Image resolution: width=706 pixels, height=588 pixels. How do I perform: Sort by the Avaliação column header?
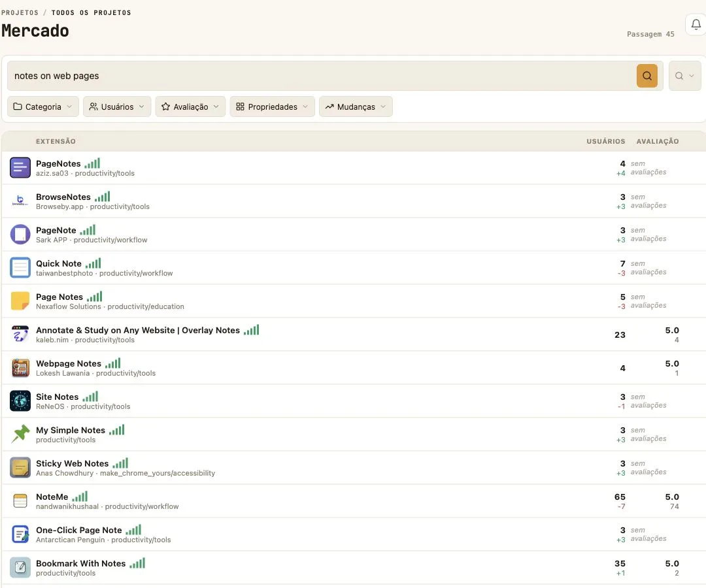[658, 141]
